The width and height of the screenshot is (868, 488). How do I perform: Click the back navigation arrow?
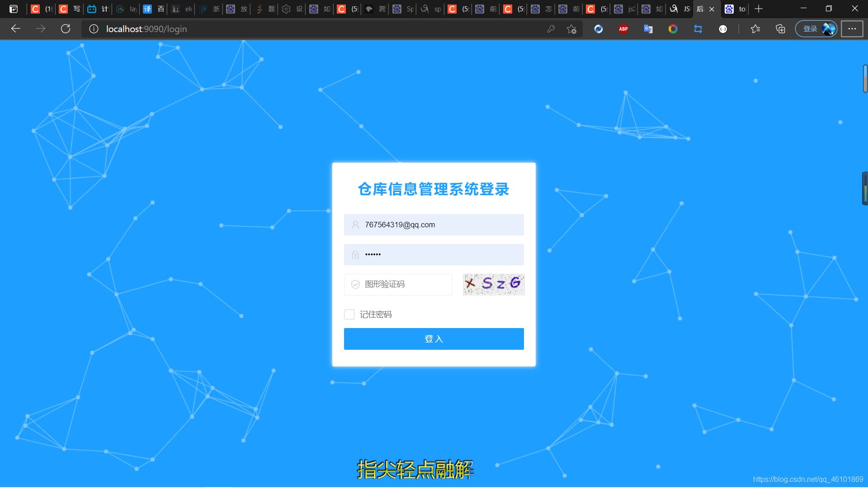[x=16, y=28]
